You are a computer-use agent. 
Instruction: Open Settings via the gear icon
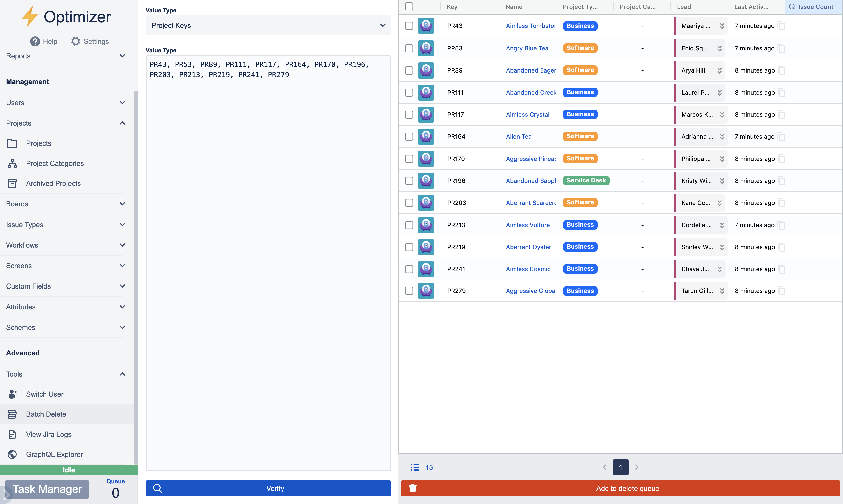[x=76, y=41]
